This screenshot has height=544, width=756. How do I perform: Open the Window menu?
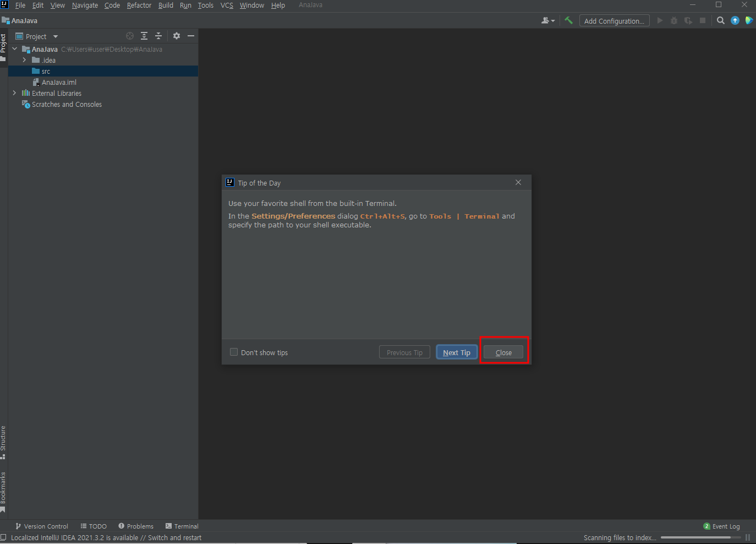pyautogui.click(x=252, y=6)
